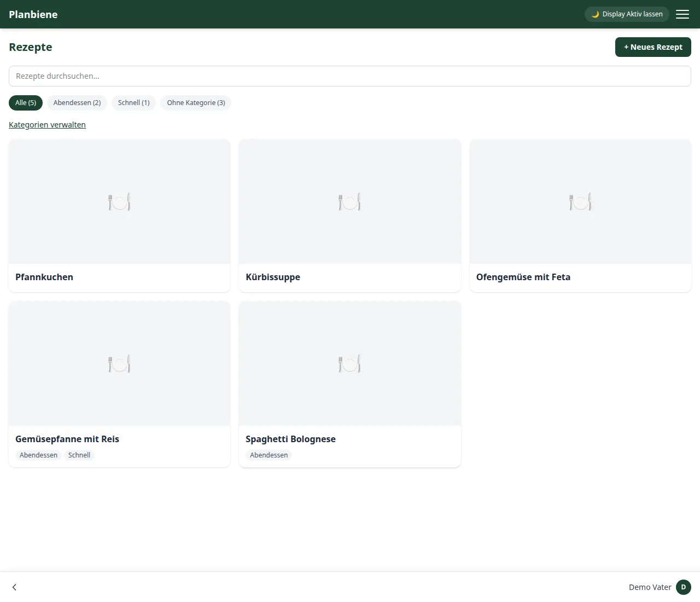Click the Rezepte page heading
The width and height of the screenshot is (700, 602).
point(31,47)
